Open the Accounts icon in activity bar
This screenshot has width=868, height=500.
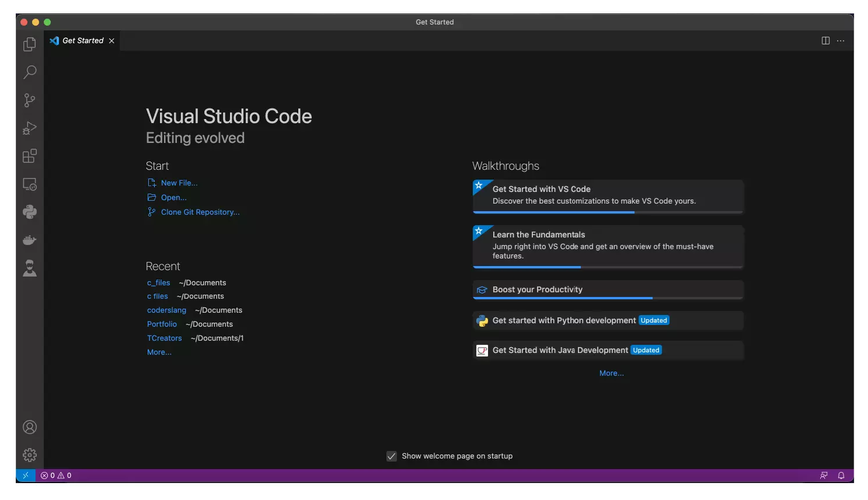coord(30,427)
